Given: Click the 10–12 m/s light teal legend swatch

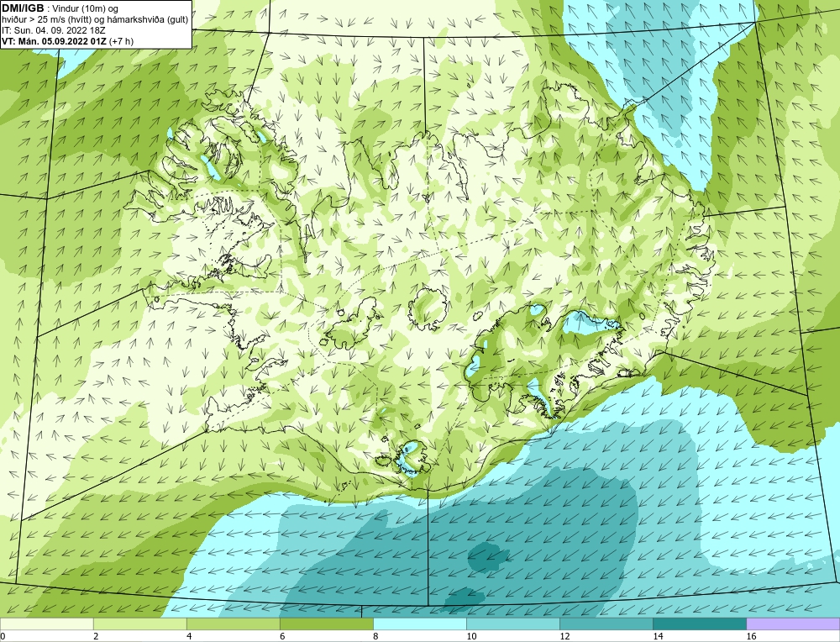Looking at the screenshot, I should (512, 624).
